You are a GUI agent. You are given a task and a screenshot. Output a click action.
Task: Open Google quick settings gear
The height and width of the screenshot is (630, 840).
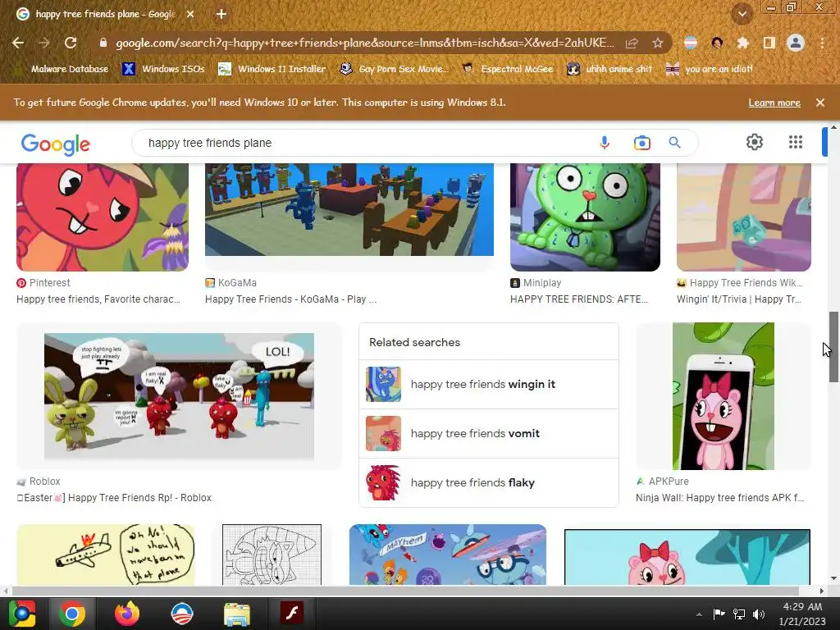(755, 142)
